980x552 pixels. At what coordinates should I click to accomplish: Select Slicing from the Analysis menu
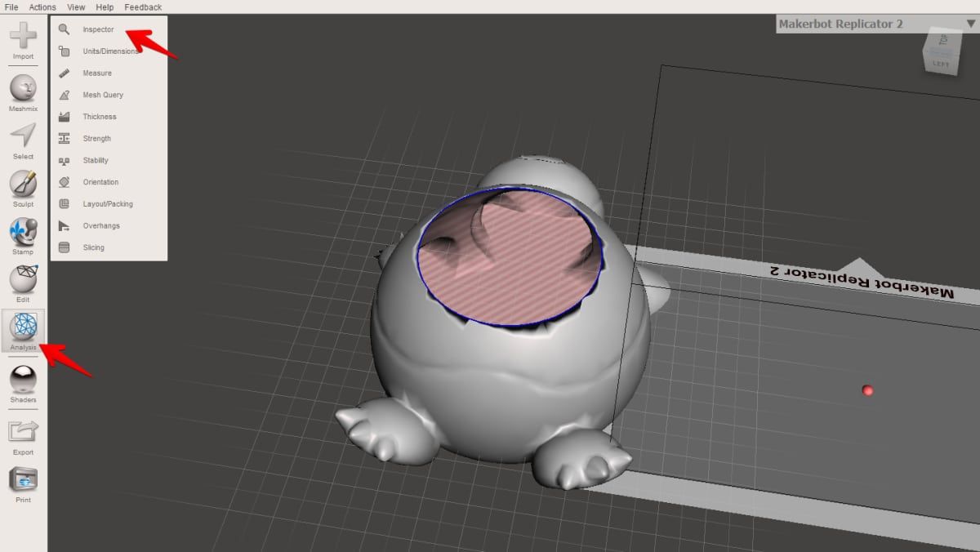click(91, 247)
